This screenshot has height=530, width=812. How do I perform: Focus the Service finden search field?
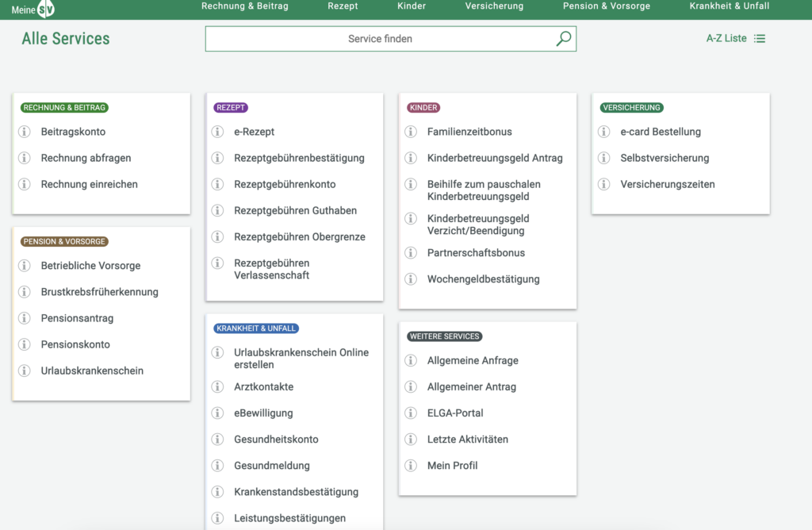[390, 39]
